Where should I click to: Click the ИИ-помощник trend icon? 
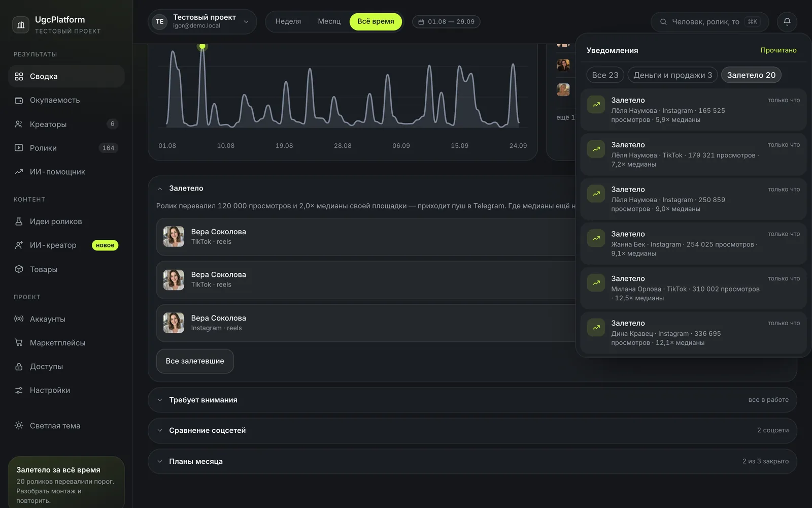[x=19, y=172]
